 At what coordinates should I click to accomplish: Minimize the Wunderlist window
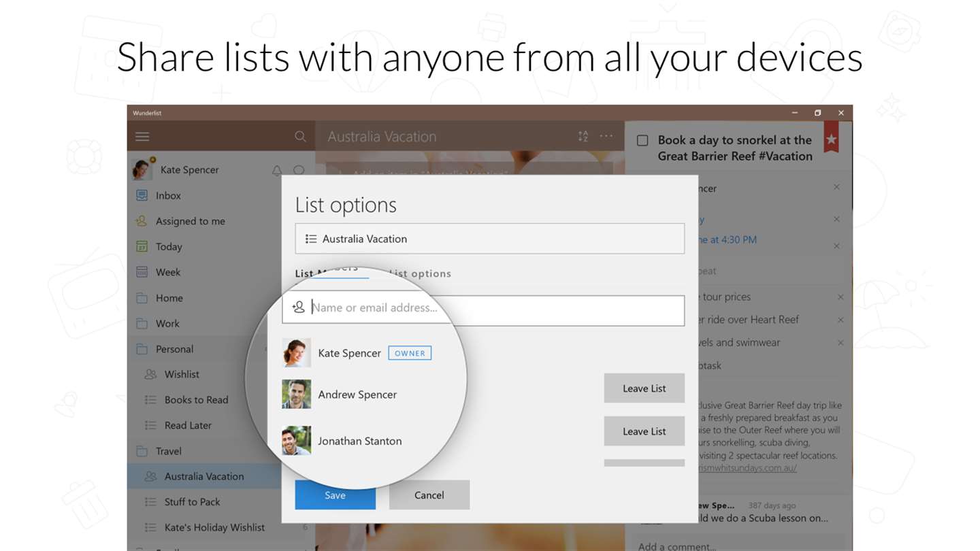[794, 113]
